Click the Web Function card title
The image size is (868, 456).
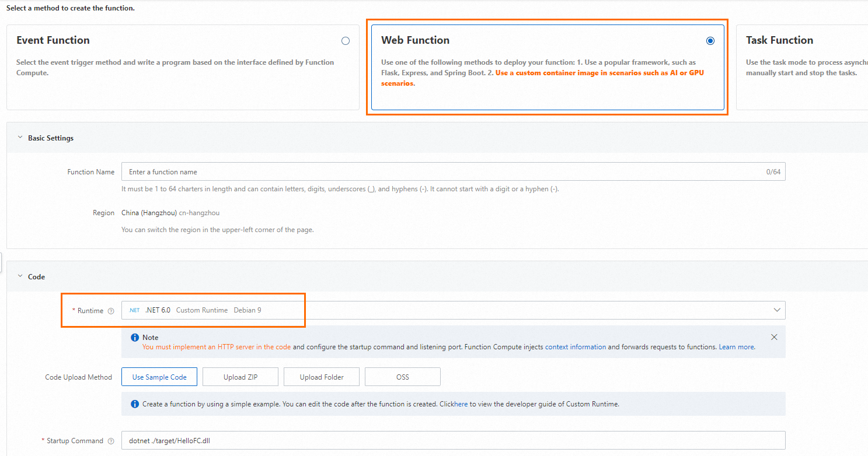click(x=416, y=40)
